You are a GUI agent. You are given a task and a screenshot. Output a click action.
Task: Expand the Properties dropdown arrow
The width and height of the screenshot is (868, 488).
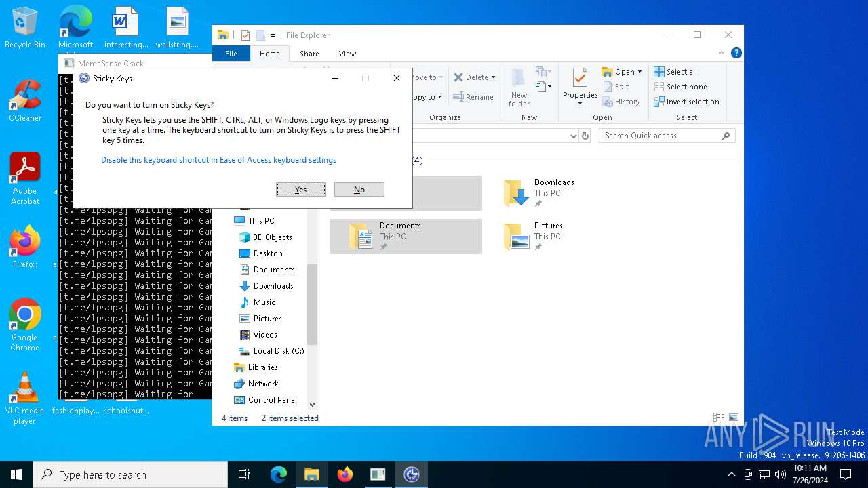580,104
